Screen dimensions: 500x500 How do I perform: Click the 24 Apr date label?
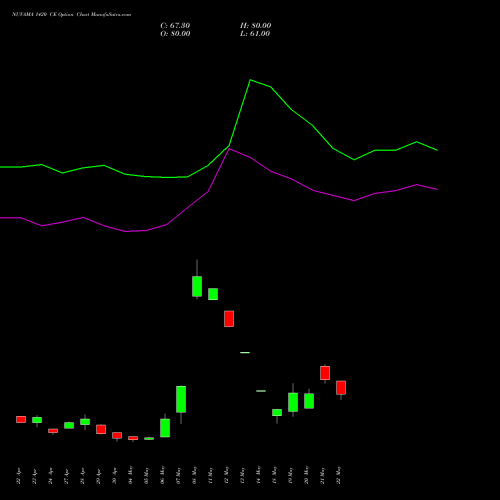pyautogui.click(x=51, y=476)
